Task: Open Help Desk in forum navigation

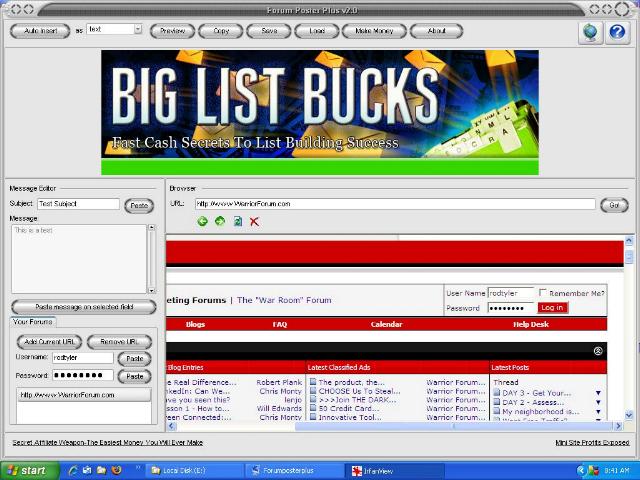Action: tap(531, 324)
